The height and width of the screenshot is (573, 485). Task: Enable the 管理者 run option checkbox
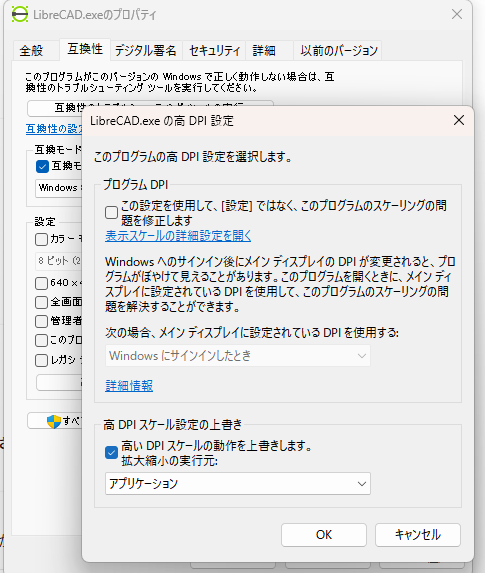(41, 321)
